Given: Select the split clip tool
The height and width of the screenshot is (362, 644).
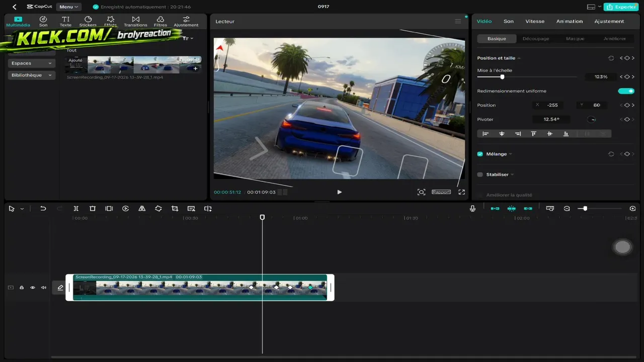Looking at the screenshot, I should pos(76,209).
